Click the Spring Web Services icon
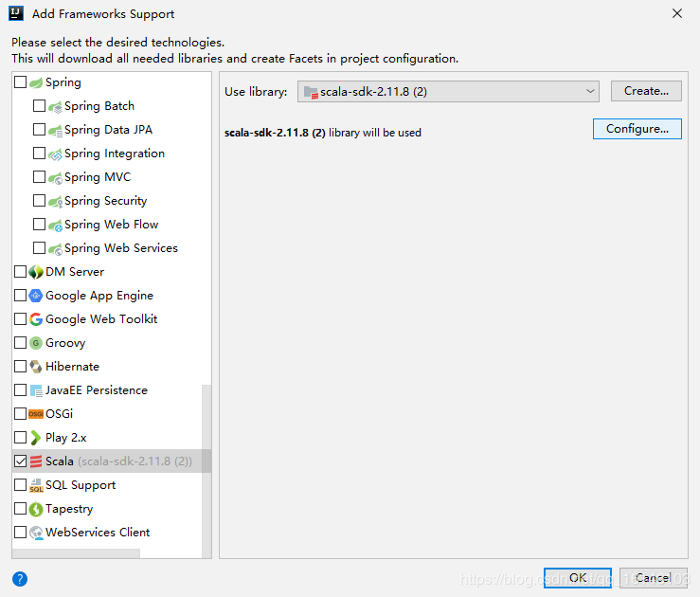 point(55,248)
